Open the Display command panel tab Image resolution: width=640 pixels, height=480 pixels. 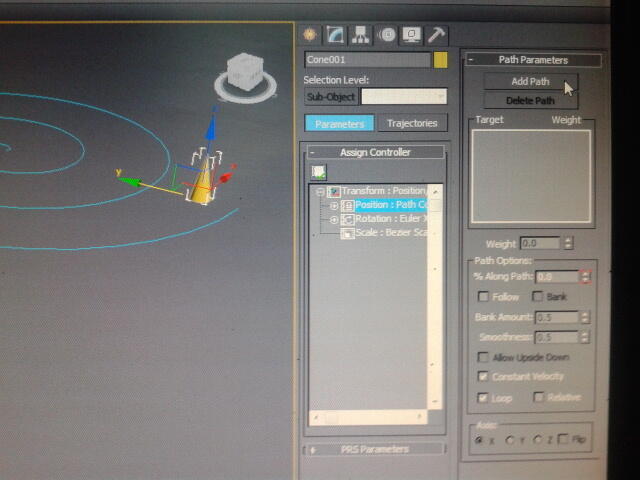pyautogui.click(x=411, y=35)
